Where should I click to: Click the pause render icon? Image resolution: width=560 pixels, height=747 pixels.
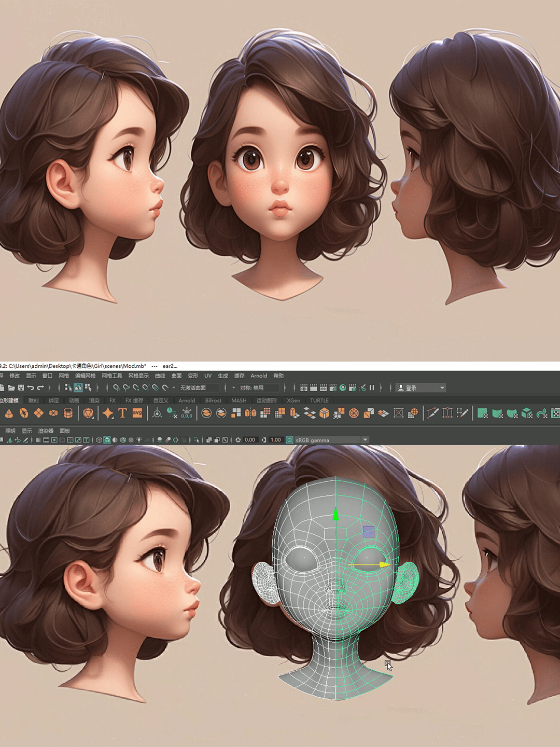(372, 388)
